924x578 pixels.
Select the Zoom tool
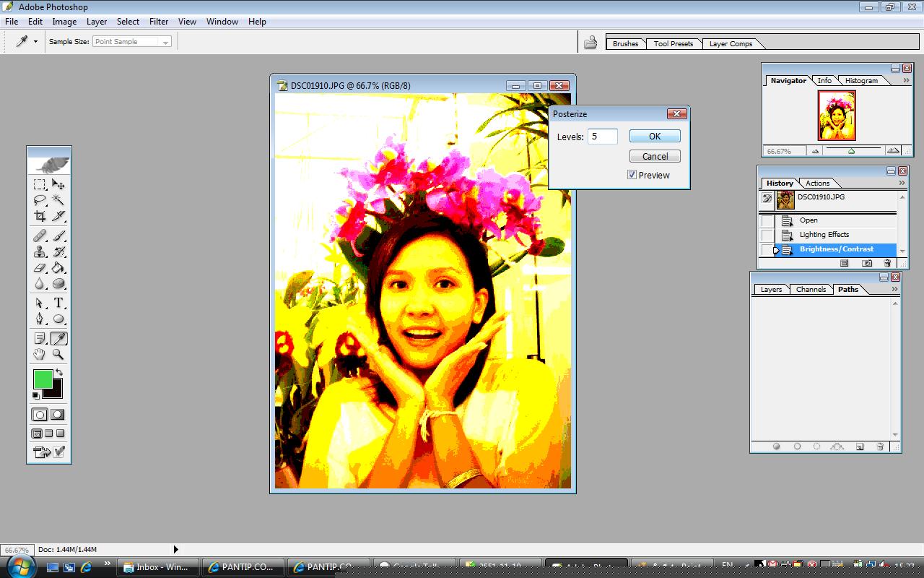point(58,355)
